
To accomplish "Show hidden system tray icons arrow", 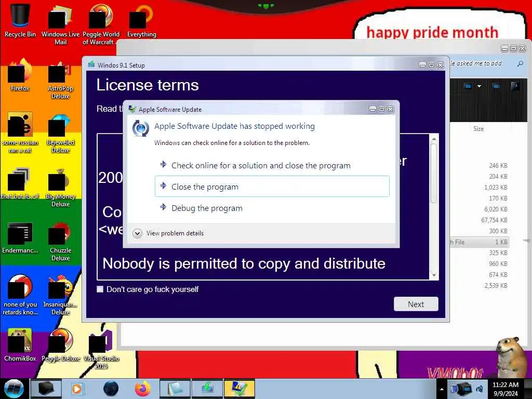I will (442, 389).
